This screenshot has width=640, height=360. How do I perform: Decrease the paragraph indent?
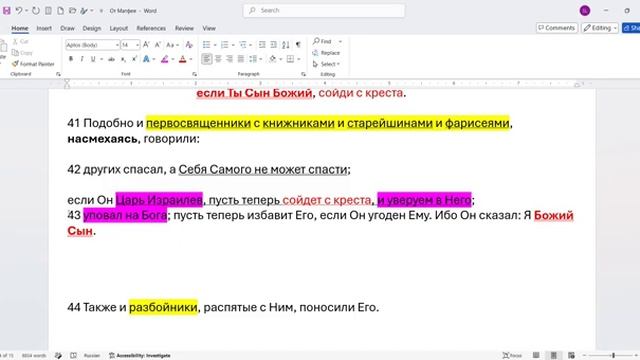point(262,44)
